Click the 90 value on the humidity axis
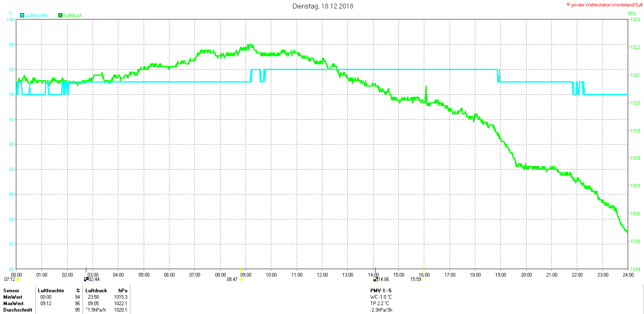Image resolution: width=644 pixels, height=314 pixels. coord(11,145)
